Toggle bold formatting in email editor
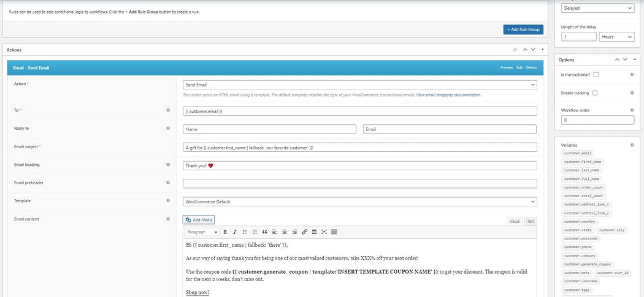 pyautogui.click(x=225, y=231)
